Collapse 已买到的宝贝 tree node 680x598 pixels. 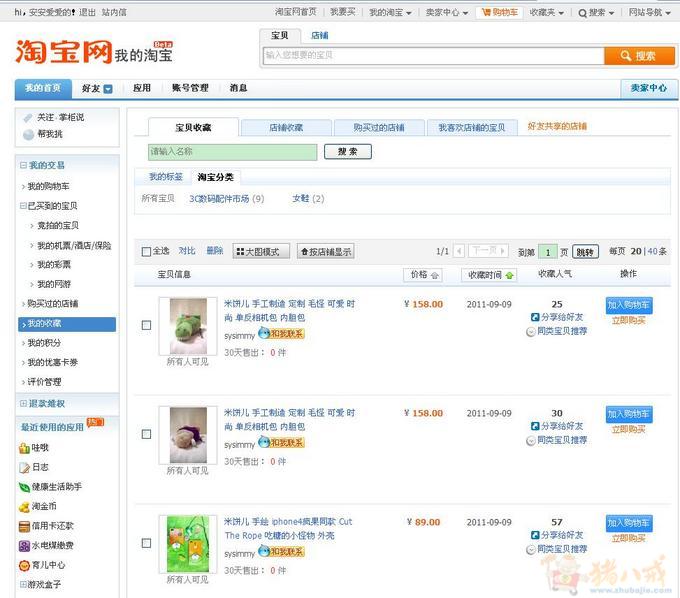click(23, 206)
